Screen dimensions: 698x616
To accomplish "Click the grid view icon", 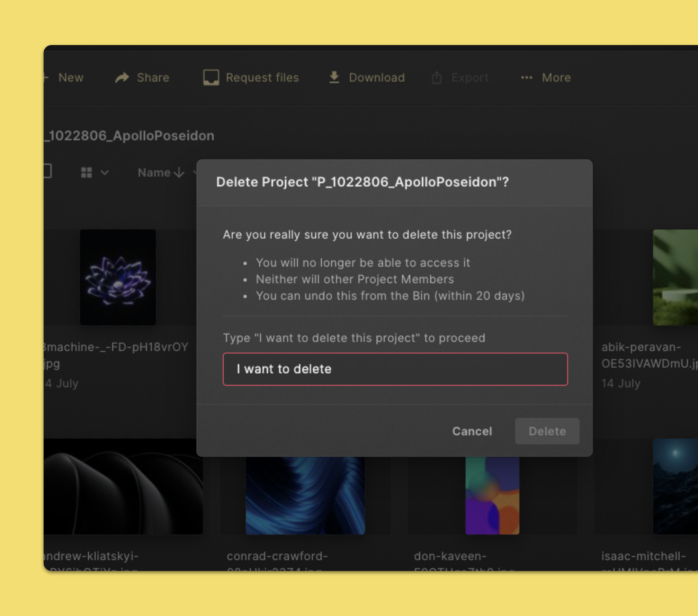I will coord(86,173).
